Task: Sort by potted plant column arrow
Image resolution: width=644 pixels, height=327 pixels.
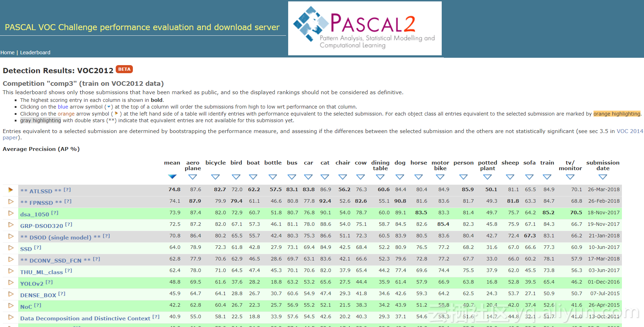Action: pos(487,177)
